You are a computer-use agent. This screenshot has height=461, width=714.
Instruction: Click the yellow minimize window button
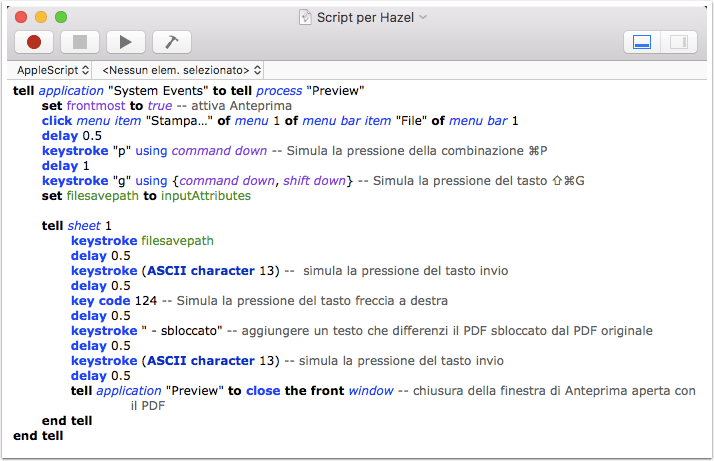pos(41,17)
